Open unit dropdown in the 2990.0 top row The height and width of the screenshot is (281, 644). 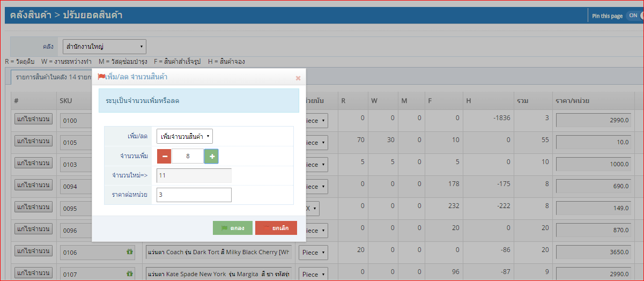[x=317, y=121]
